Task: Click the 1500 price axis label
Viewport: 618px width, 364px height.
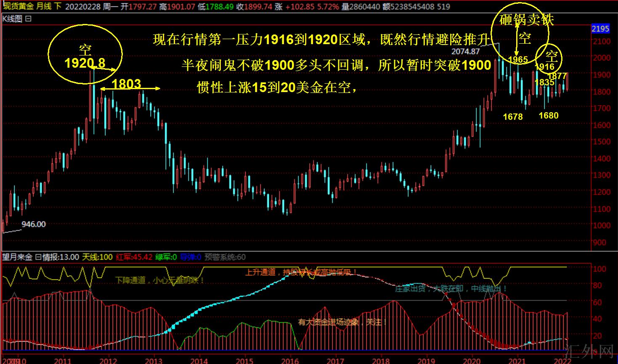Action: pos(602,142)
